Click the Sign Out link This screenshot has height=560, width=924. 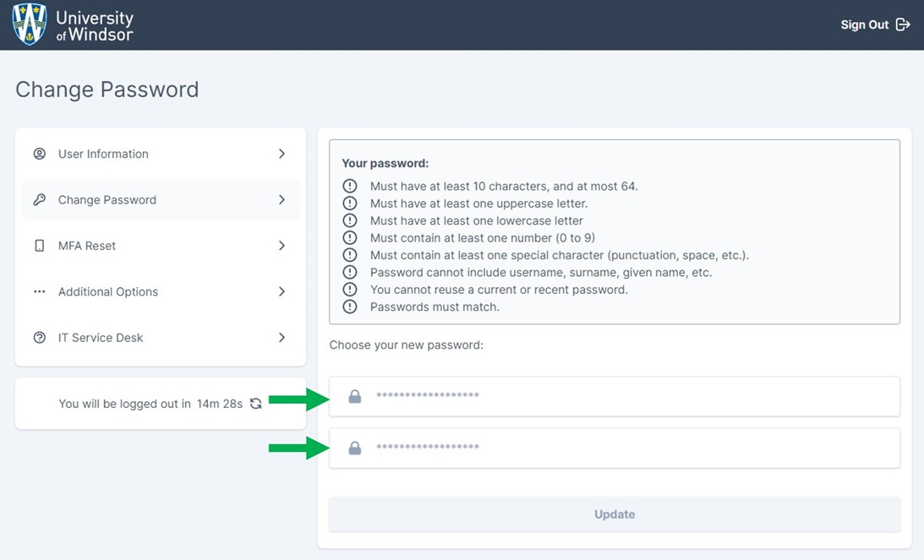tap(863, 24)
